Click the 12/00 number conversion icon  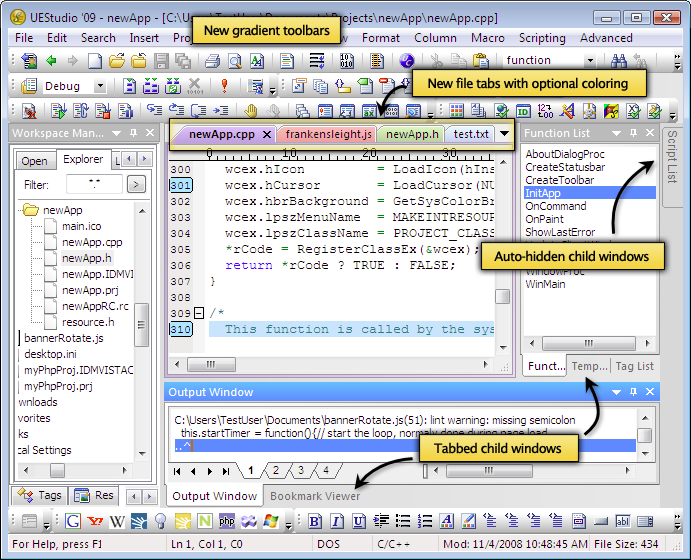[x=545, y=111]
